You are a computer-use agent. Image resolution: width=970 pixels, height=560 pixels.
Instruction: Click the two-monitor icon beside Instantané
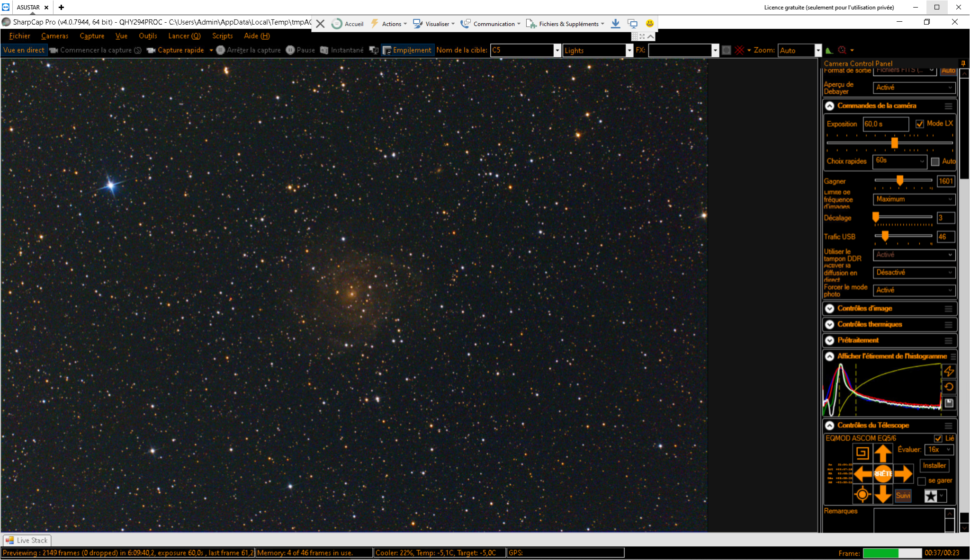(x=374, y=50)
